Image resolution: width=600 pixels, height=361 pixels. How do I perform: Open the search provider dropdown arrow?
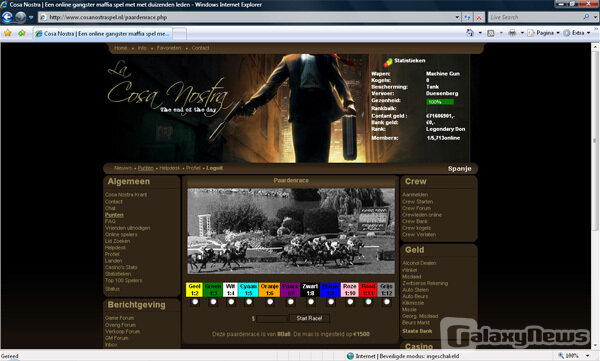[x=595, y=17]
